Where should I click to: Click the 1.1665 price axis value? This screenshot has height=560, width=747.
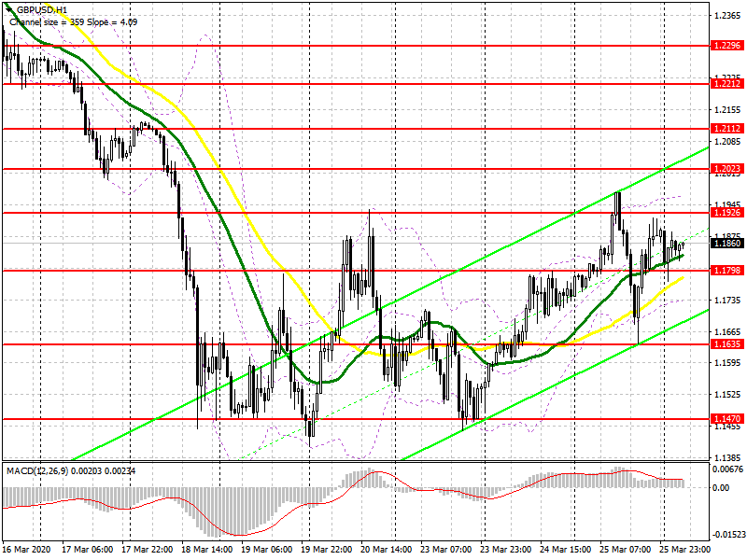727,331
